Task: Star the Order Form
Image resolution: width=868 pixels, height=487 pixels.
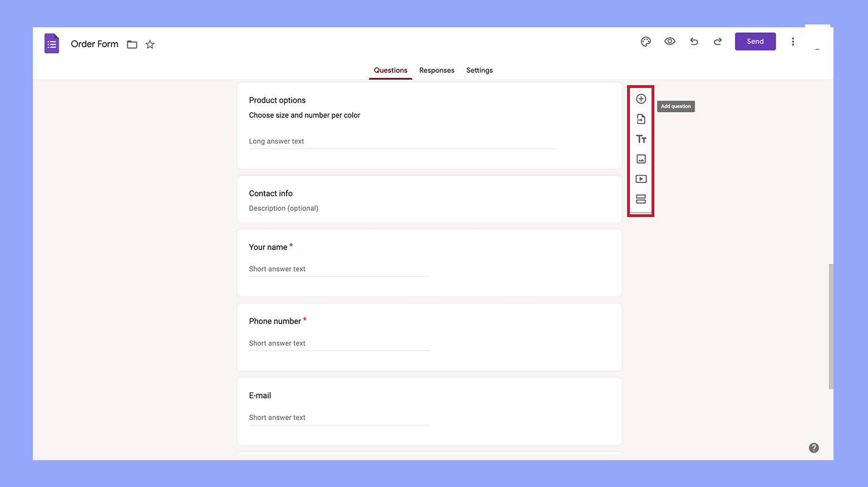Action: [x=149, y=44]
